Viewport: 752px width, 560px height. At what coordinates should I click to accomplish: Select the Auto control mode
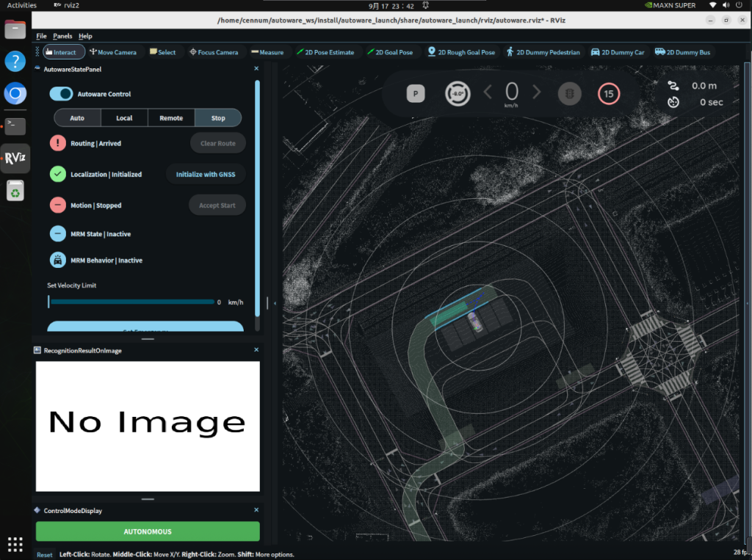[x=76, y=117]
